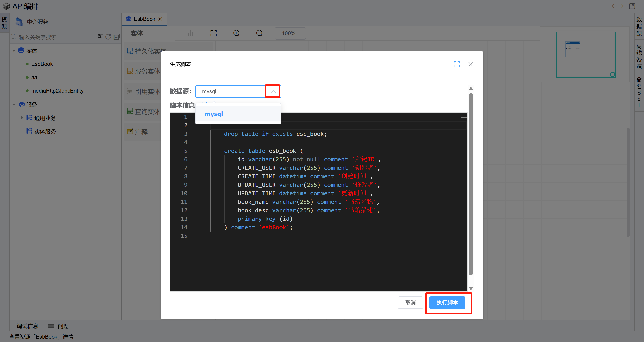644x342 pixels.
Task: Click the zoom-in magnifier icon
Action: point(236,33)
